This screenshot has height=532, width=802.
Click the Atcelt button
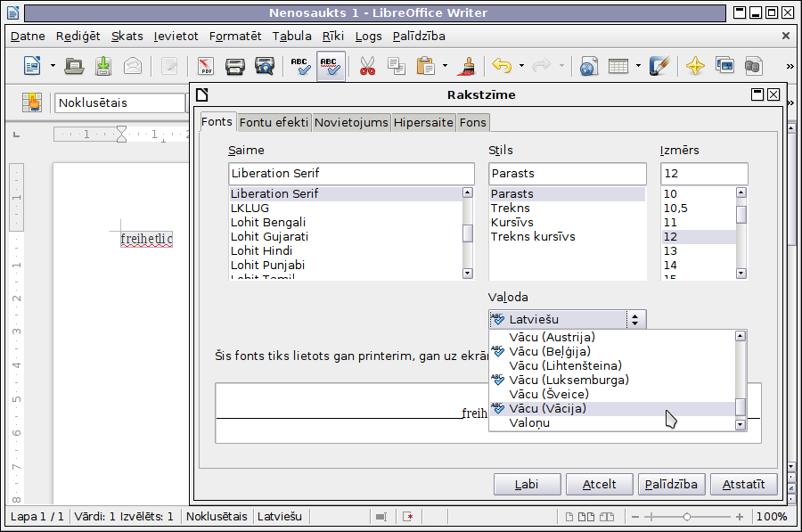[600, 485]
